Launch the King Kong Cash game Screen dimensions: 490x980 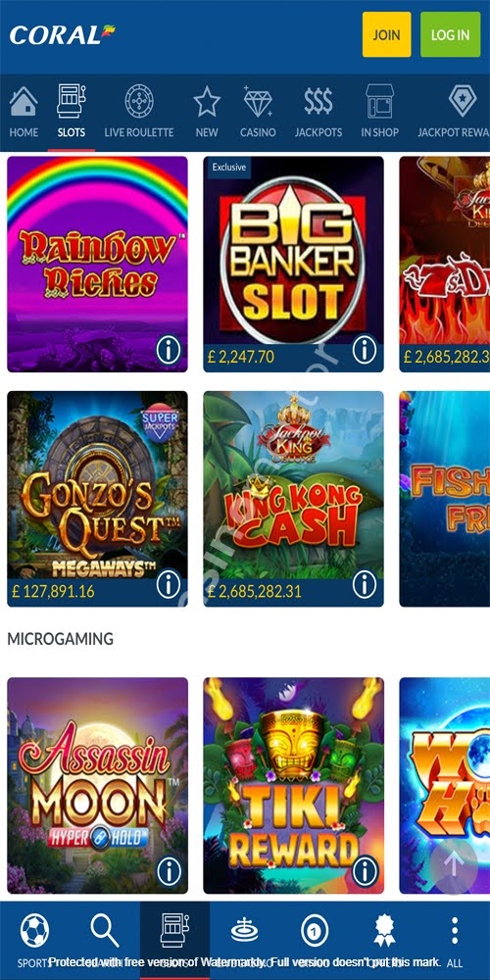293,499
